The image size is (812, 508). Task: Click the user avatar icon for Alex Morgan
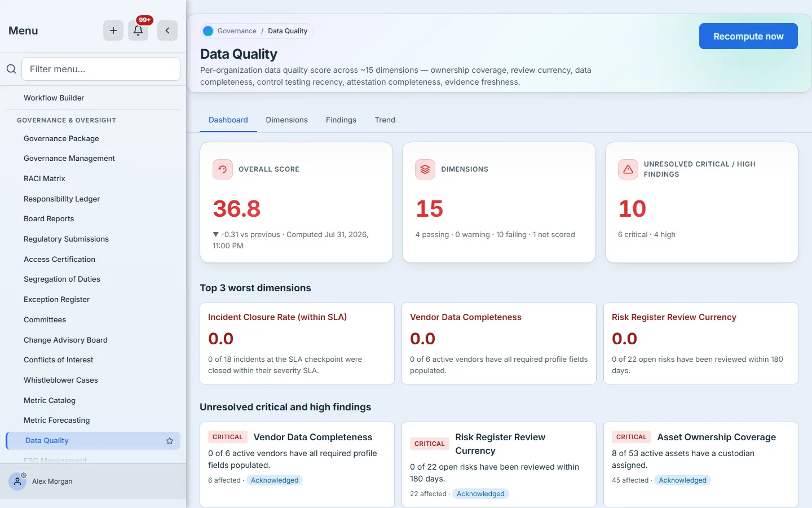(17, 481)
